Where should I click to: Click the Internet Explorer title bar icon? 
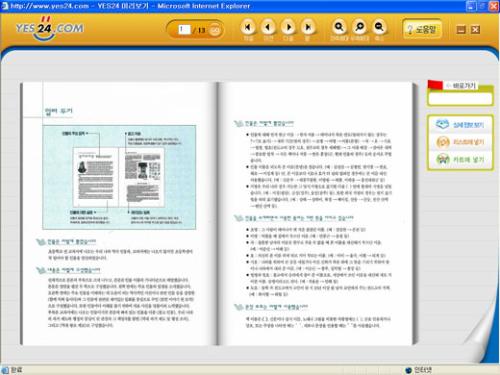click(5, 6)
